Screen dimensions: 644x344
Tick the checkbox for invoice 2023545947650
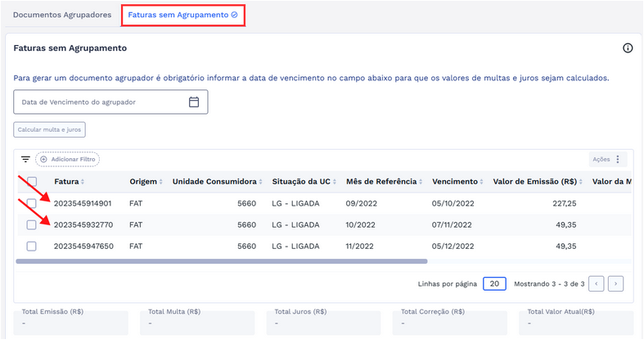(32, 246)
